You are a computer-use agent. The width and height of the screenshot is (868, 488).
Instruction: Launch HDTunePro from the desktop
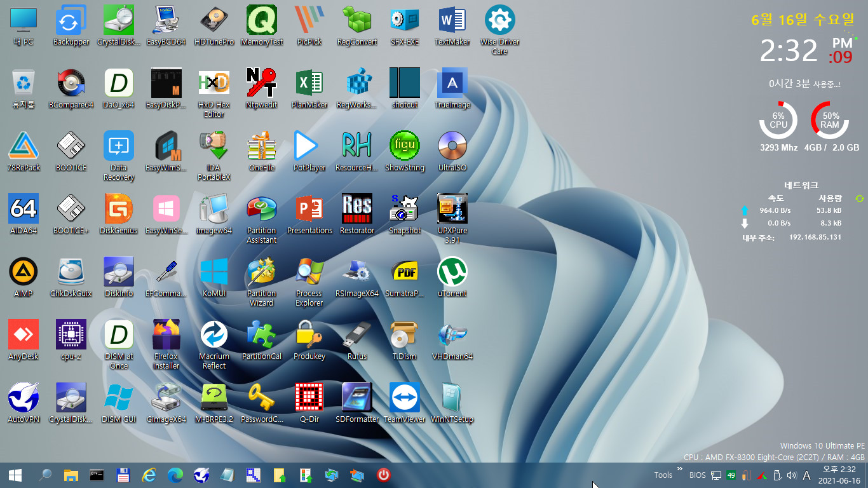(214, 26)
